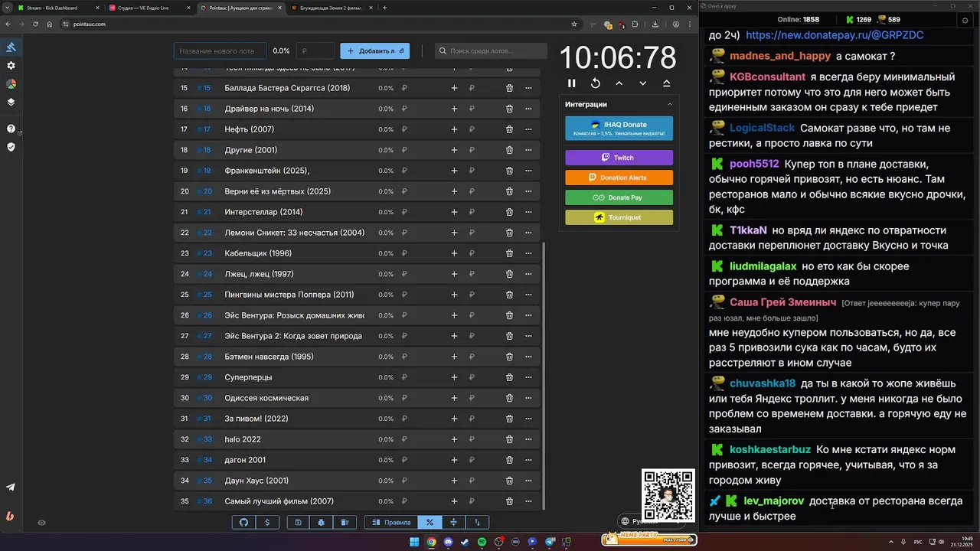Image resolution: width=980 pixels, height=551 pixels.
Task: Open more options for Баллада Бастера Скраггса
Action: pyautogui.click(x=528, y=88)
